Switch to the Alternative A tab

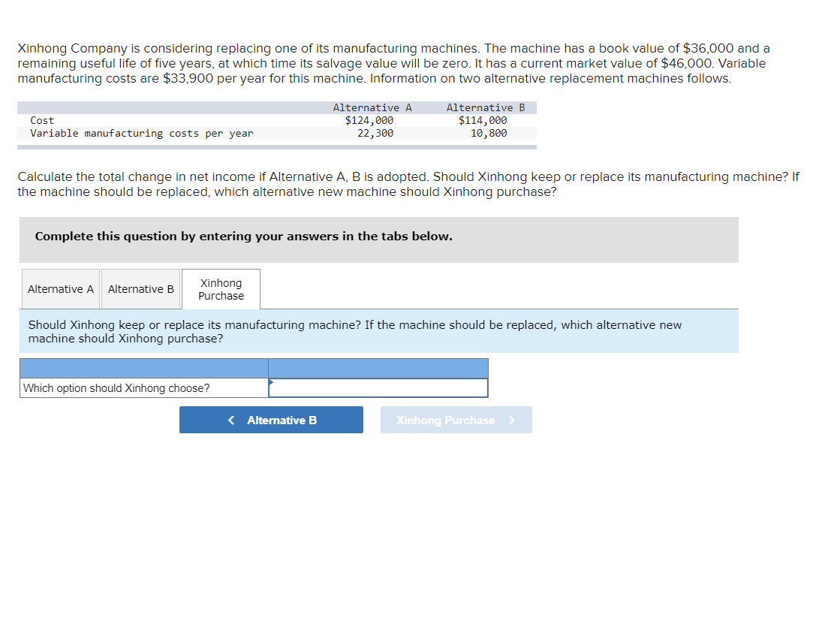point(60,289)
